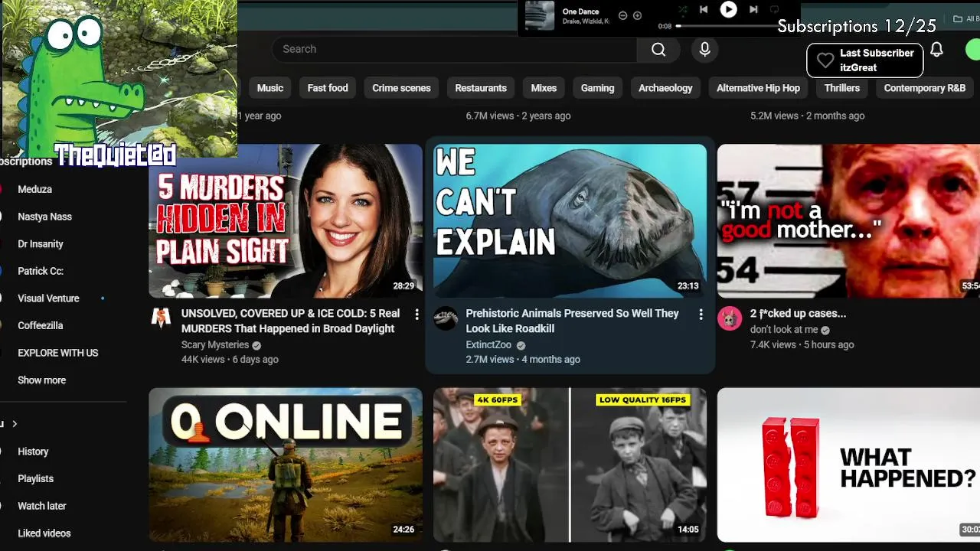This screenshot has height=551, width=980.
Task: Skip to previous track in mini player
Action: click(704, 9)
